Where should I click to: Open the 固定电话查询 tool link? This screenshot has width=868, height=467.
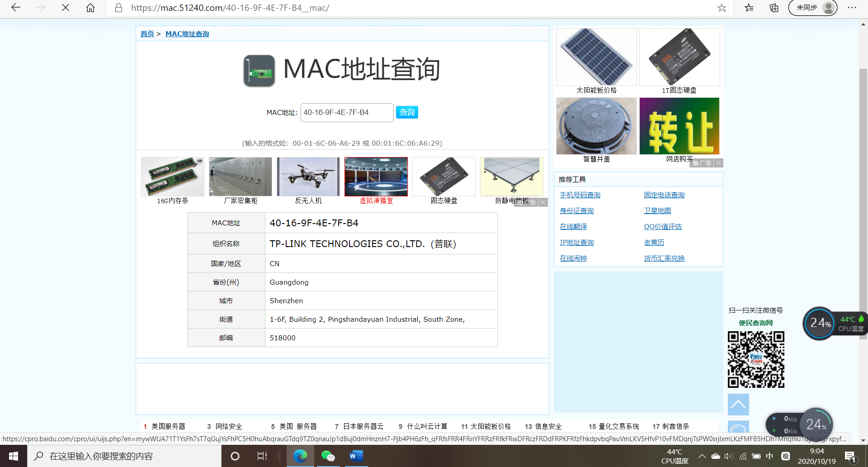click(664, 195)
